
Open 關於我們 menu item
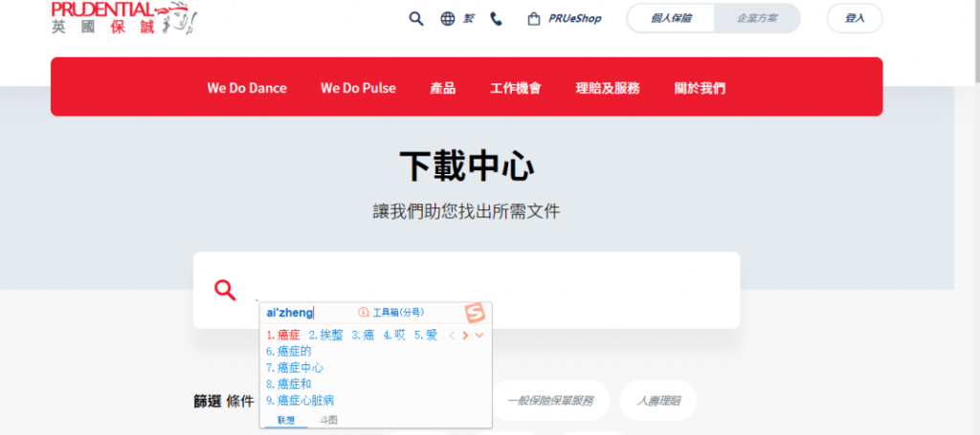[x=700, y=88]
